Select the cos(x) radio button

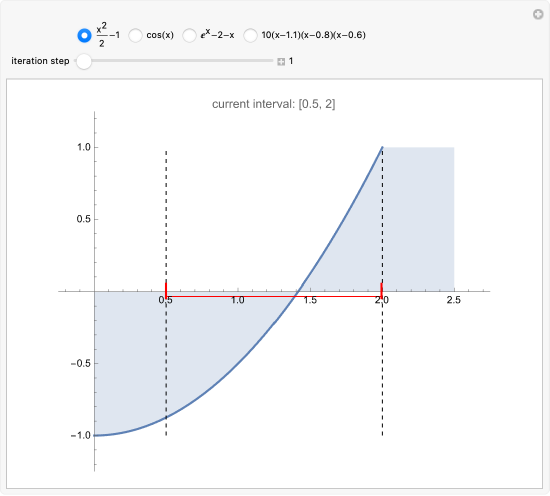tap(135, 35)
